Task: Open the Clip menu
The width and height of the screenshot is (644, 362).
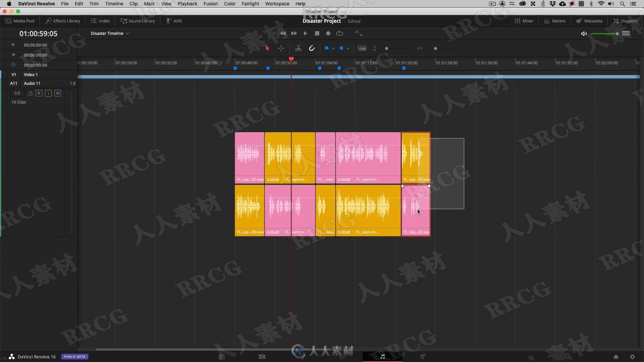Action: click(133, 4)
